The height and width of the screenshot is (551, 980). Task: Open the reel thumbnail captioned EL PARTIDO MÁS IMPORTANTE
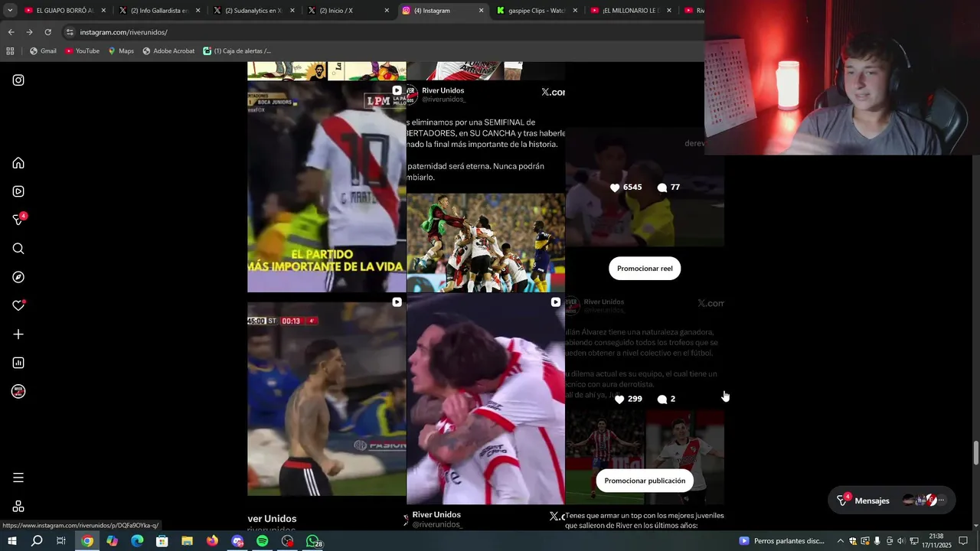coord(327,187)
